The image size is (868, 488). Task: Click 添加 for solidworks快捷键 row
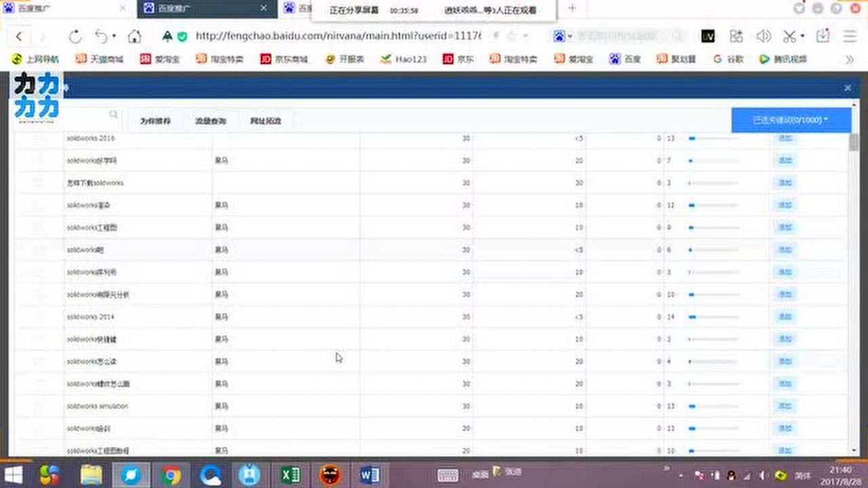pyautogui.click(x=785, y=339)
